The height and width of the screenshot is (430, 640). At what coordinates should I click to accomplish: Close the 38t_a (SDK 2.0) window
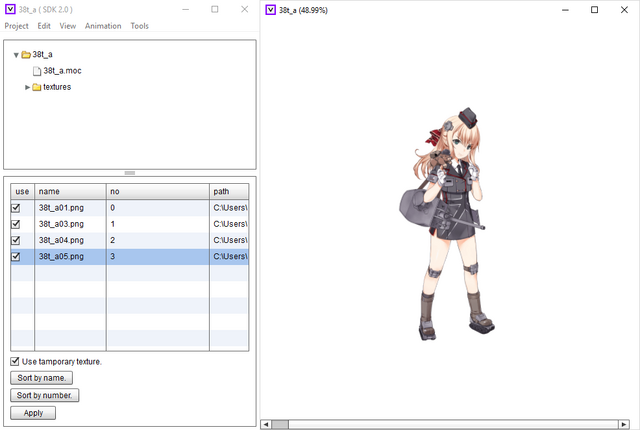244,9
